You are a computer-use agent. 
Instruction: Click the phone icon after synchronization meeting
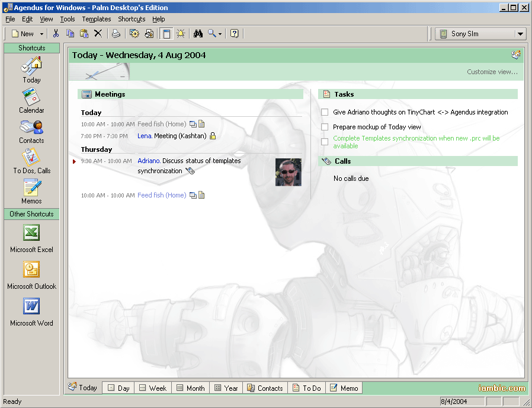pyautogui.click(x=190, y=171)
